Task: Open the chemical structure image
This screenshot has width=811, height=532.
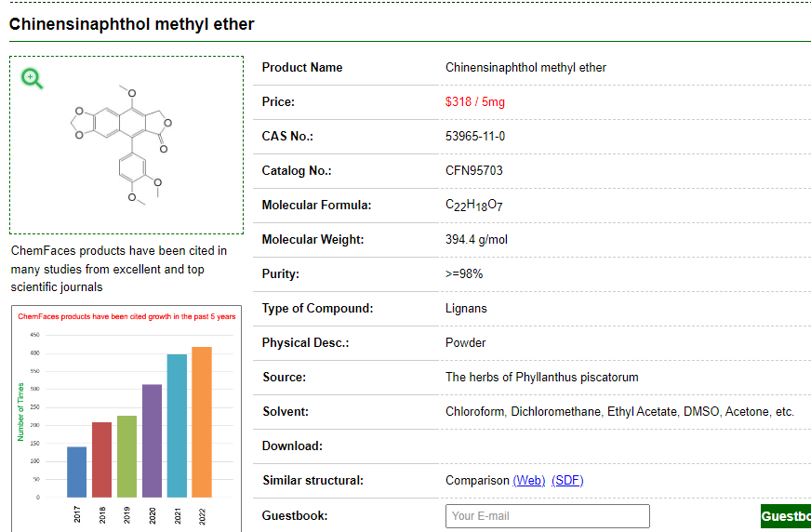Action: 126,144
